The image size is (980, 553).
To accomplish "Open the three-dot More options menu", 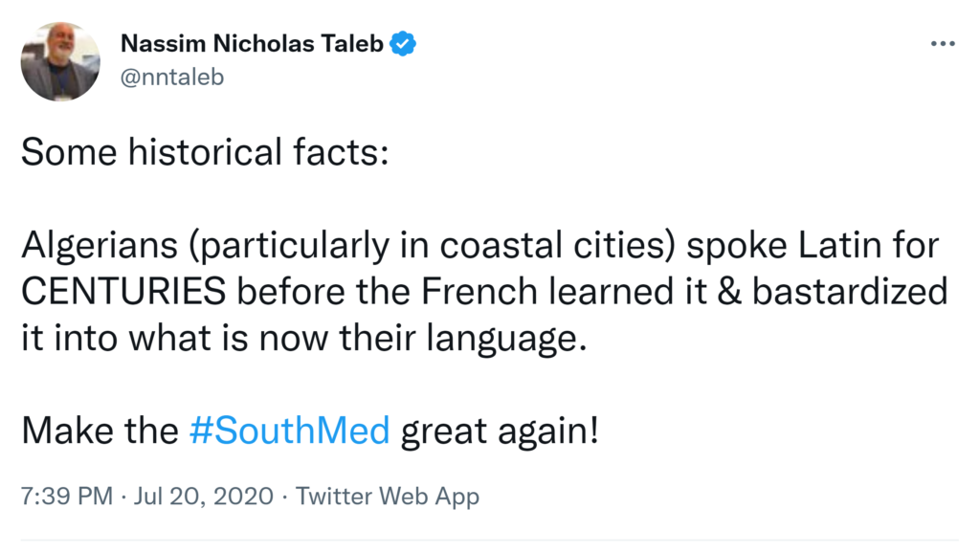I will pyautogui.click(x=943, y=44).
